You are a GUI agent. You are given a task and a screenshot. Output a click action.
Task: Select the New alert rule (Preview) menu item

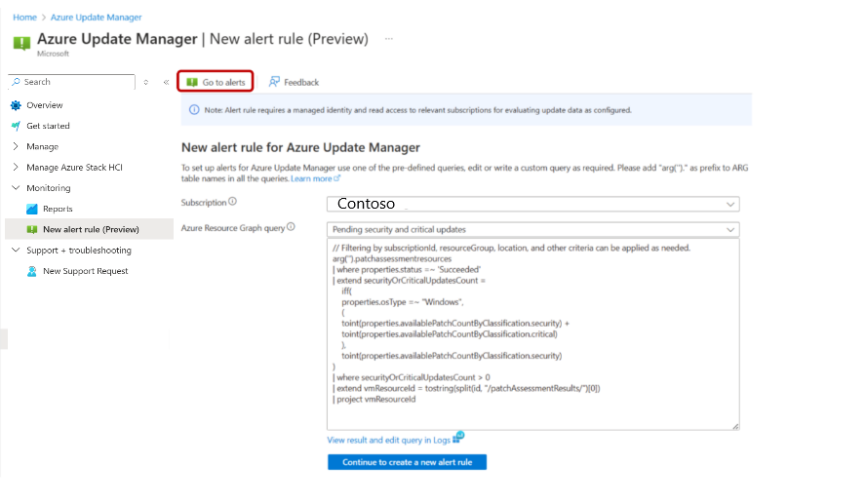[x=90, y=229]
